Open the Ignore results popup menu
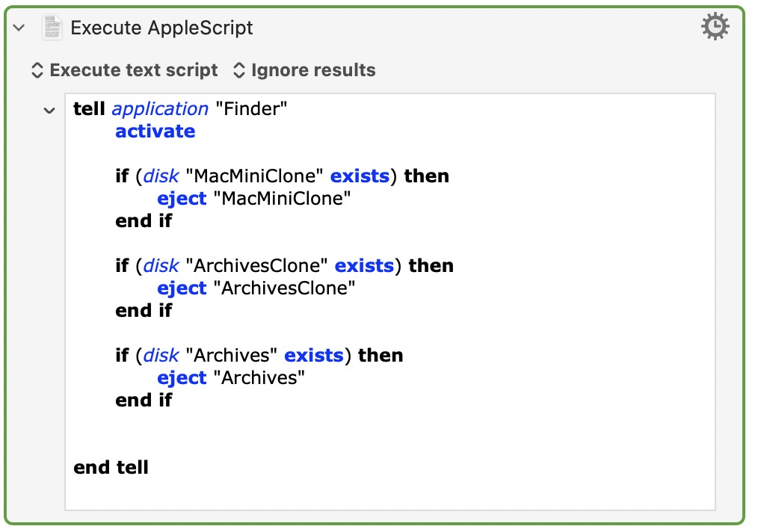This screenshot has width=761, height=532. (304, 70)
